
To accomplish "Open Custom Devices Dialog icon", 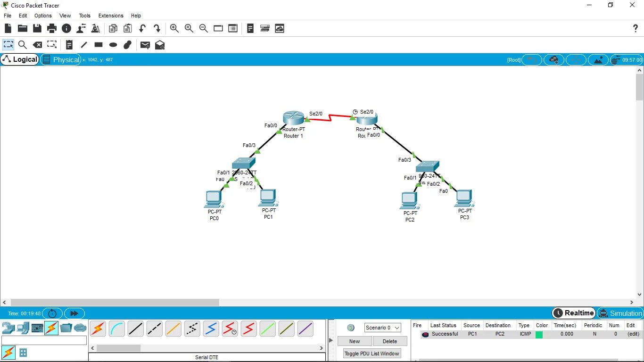I will coord(233,28).
